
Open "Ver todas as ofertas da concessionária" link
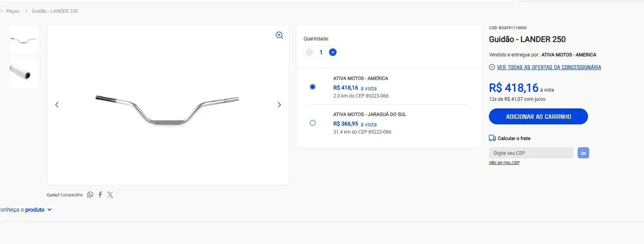[548, 67]
